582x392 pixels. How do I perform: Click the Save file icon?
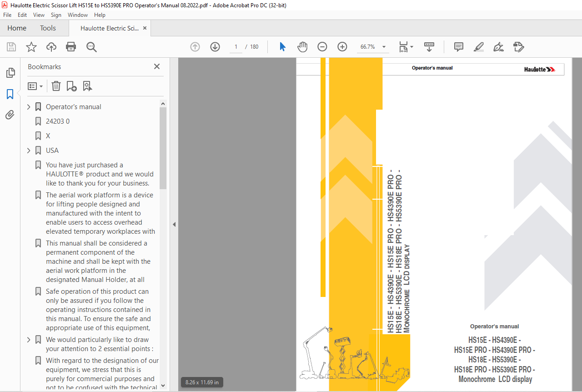click(11, 47)
